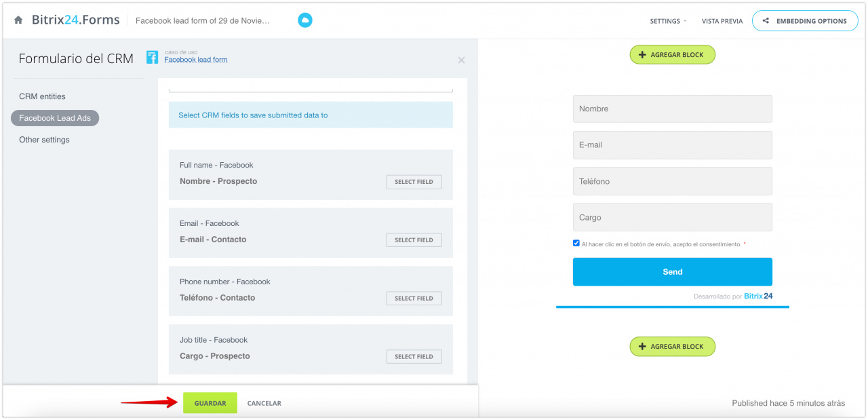This screenshot has height=420, width=868.
Task: Click the consent agreement text
Action: (661, 244)
